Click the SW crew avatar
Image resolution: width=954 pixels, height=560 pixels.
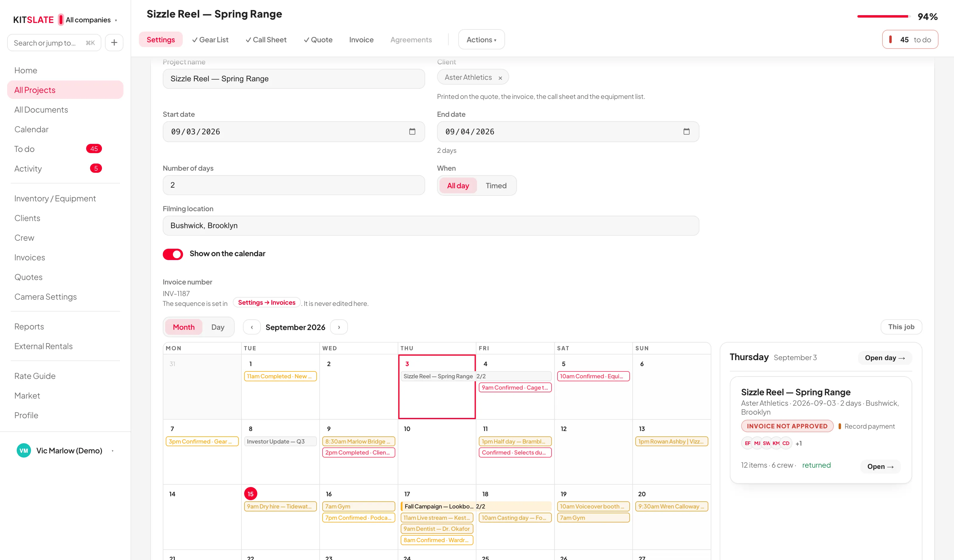[x=766, y=443]
